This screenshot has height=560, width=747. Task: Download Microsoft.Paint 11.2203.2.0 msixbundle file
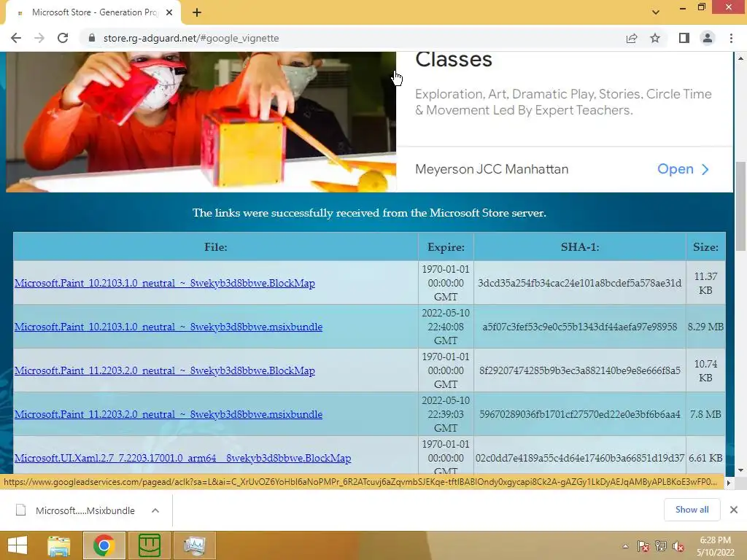click(169, 414)
